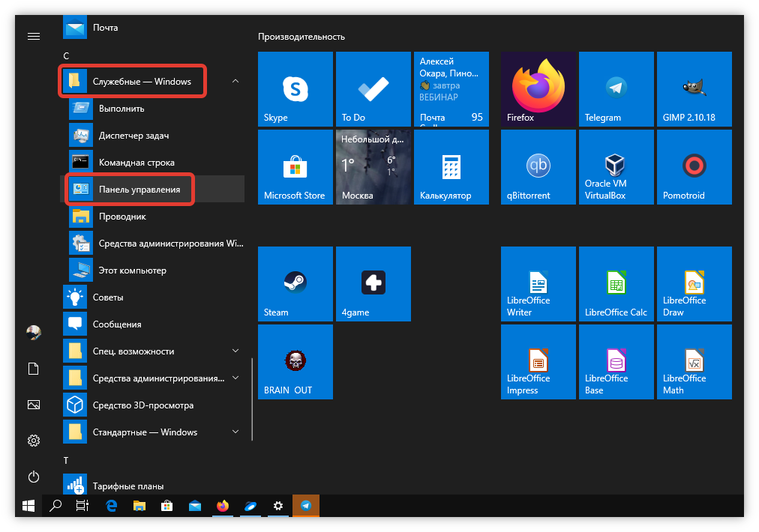Viewport: 759px width, 532px height.
Task: Launch Проводник from the app list
Action: [x=154, y=217]
